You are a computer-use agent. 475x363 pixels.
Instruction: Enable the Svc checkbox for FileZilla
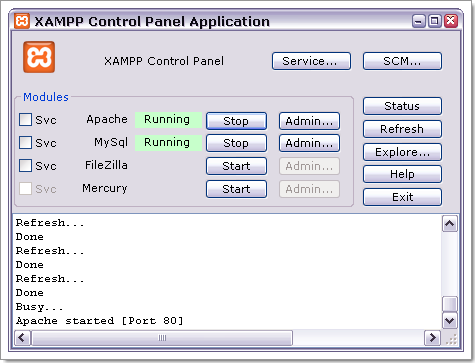(x=25, y=165)
